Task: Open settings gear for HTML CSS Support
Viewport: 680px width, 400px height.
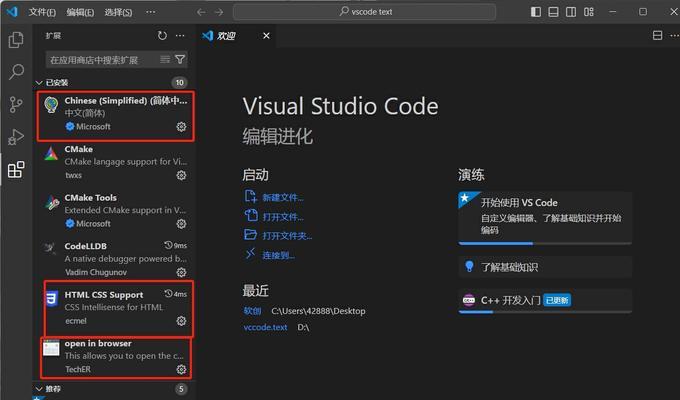Action: (x=181, y=321)
